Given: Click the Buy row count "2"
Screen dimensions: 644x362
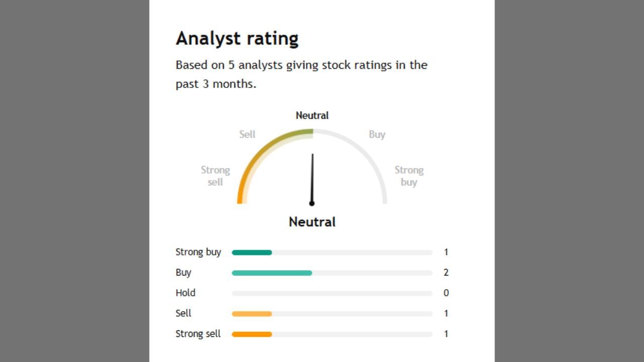Looking at the screenshot, I should pos(446,273).
